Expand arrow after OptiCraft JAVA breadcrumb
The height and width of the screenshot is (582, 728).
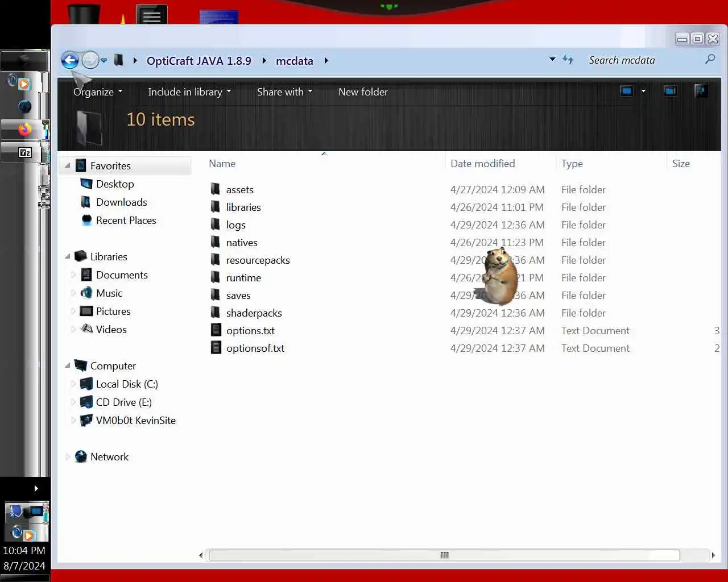pyautogui.click(x=264, y=60)
